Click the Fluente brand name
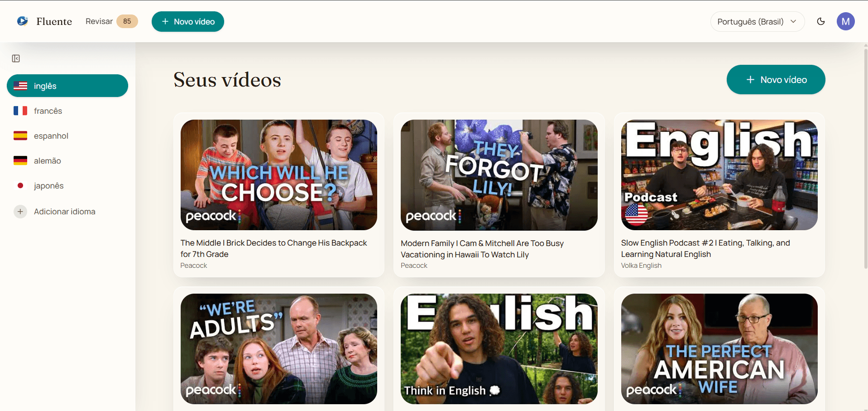Viewport: 868px width, 411px height. 54,21
